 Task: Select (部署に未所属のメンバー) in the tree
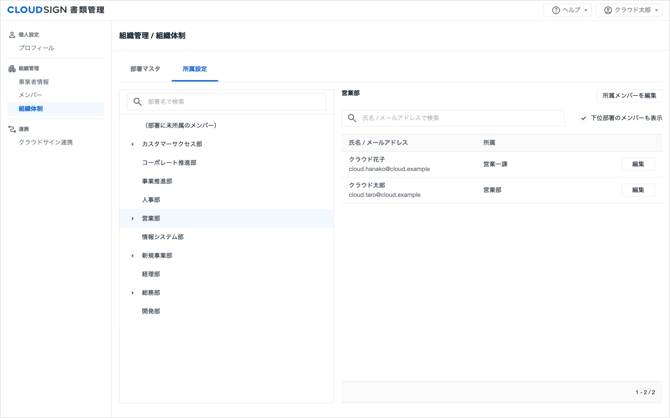tap(181, 126)
